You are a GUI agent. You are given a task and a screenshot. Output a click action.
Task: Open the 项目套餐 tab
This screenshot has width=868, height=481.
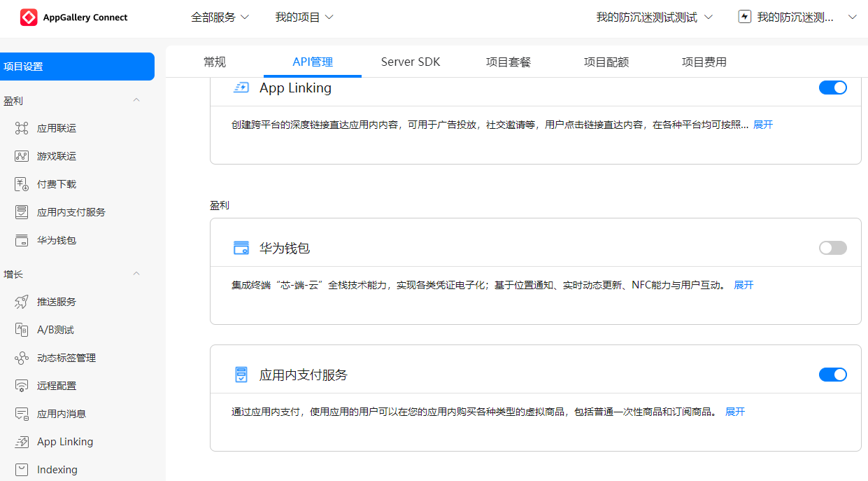508,62
